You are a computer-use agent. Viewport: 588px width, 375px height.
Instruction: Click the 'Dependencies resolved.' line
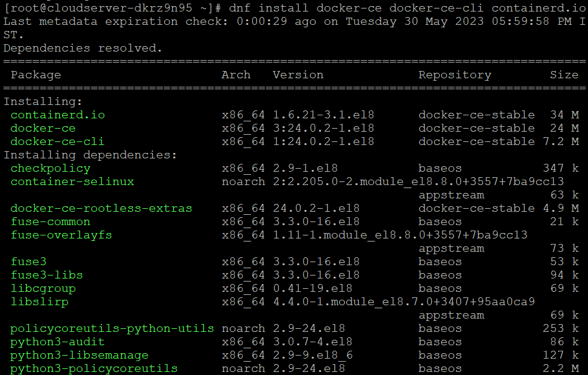(83, 48)
